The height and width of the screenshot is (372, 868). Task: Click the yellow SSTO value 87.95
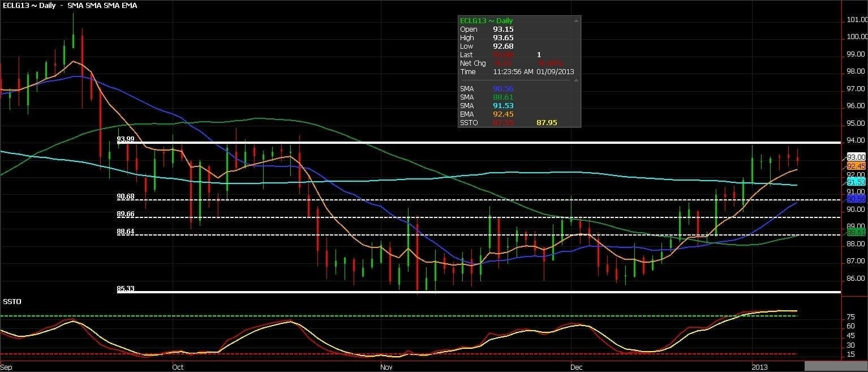tap(546, 123)
